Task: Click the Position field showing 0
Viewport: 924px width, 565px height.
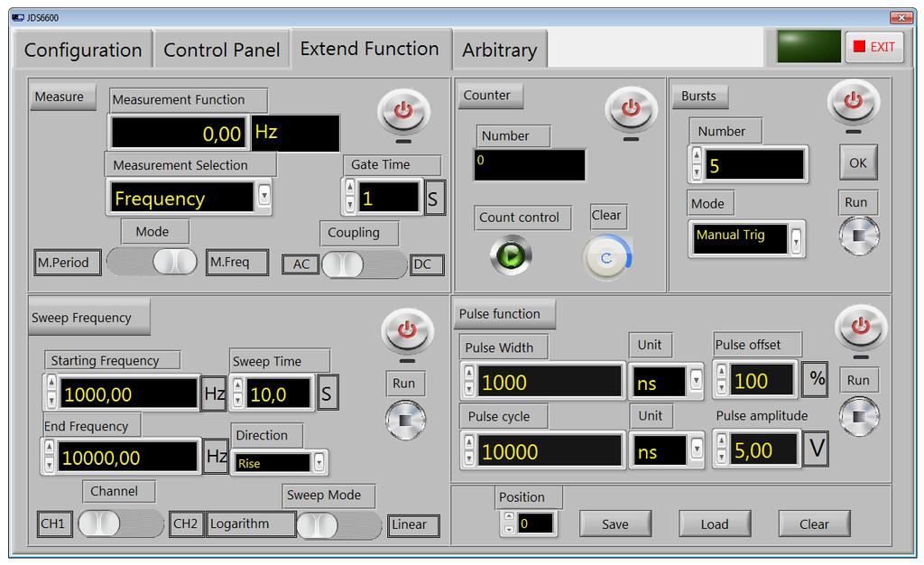Action: [x=535, y=523]
